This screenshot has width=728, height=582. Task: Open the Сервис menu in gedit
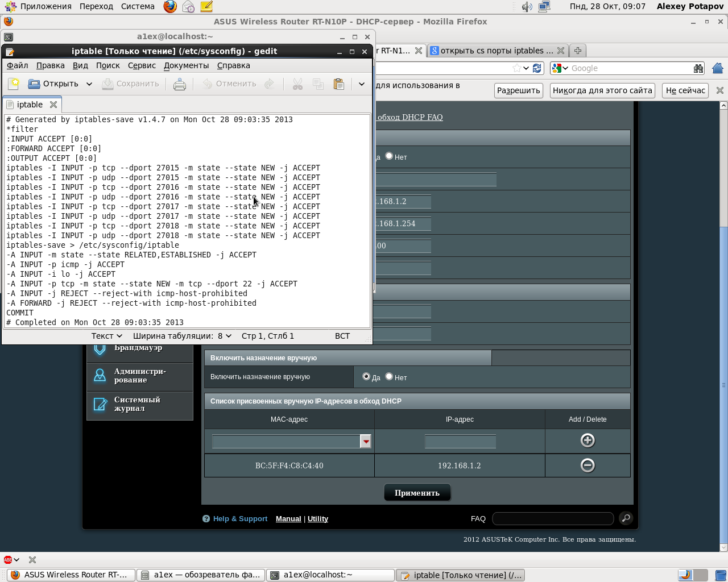pos(142,65)
